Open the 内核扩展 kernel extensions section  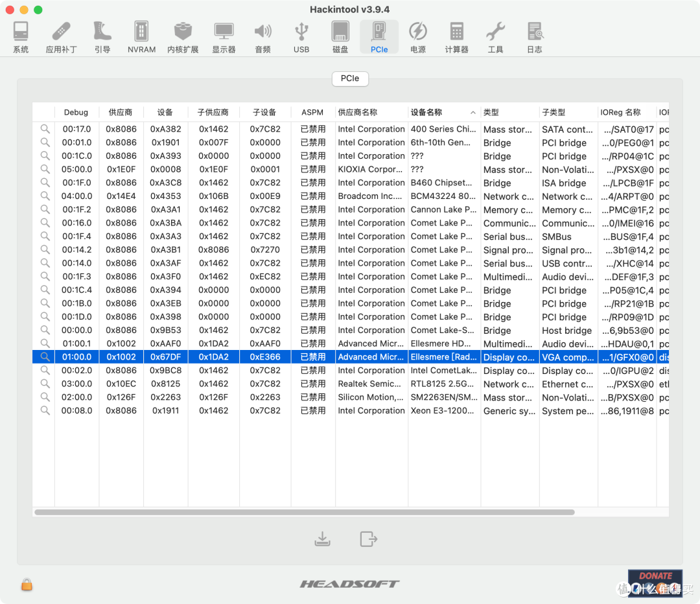(183, 38)
